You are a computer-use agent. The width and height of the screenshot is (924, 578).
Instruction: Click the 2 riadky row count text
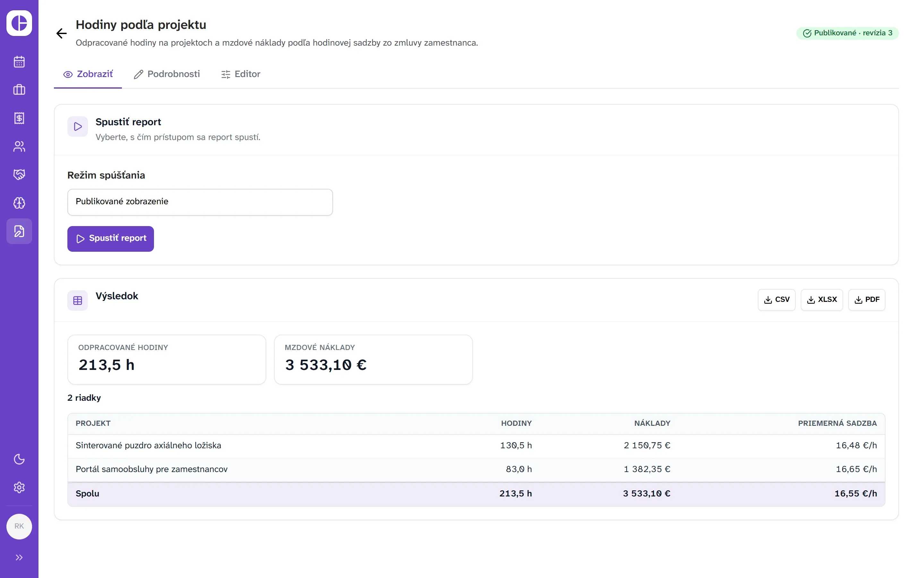coord(84,398)
